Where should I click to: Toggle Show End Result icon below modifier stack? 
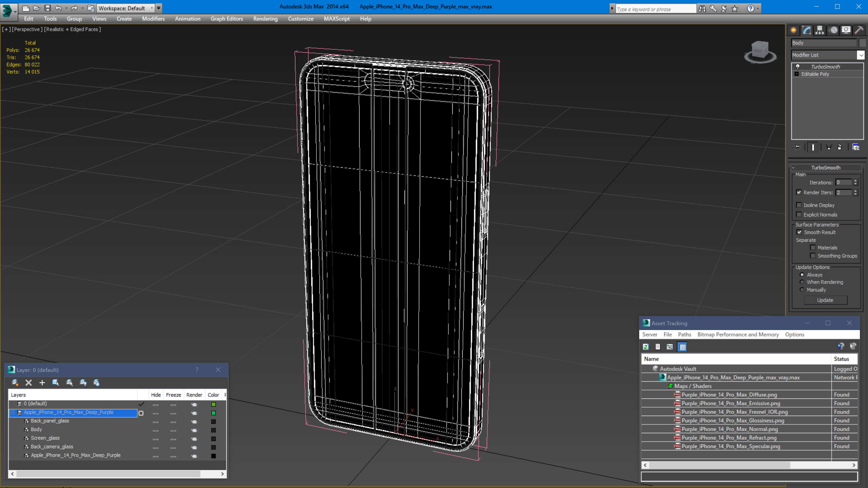tap(813, 147)
